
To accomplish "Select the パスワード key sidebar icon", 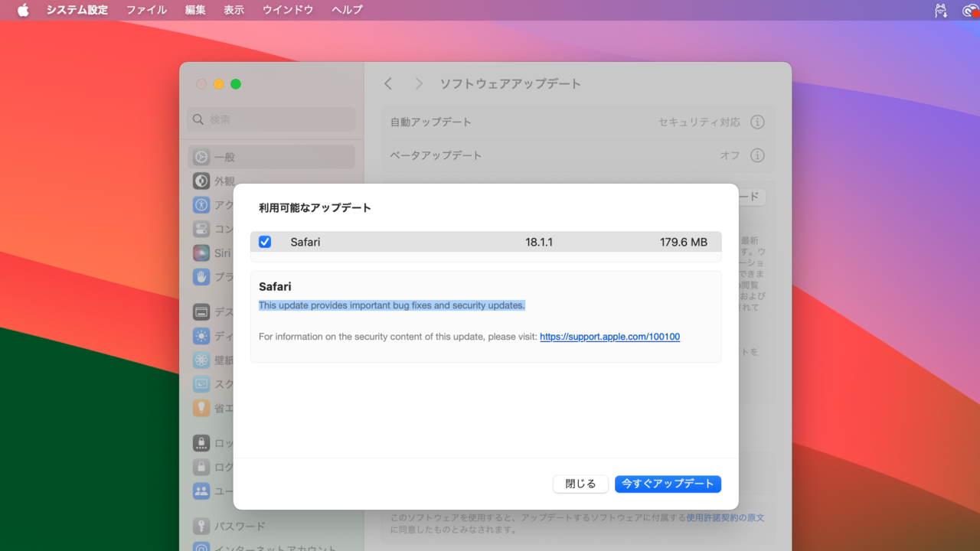I will pos(201,527).
